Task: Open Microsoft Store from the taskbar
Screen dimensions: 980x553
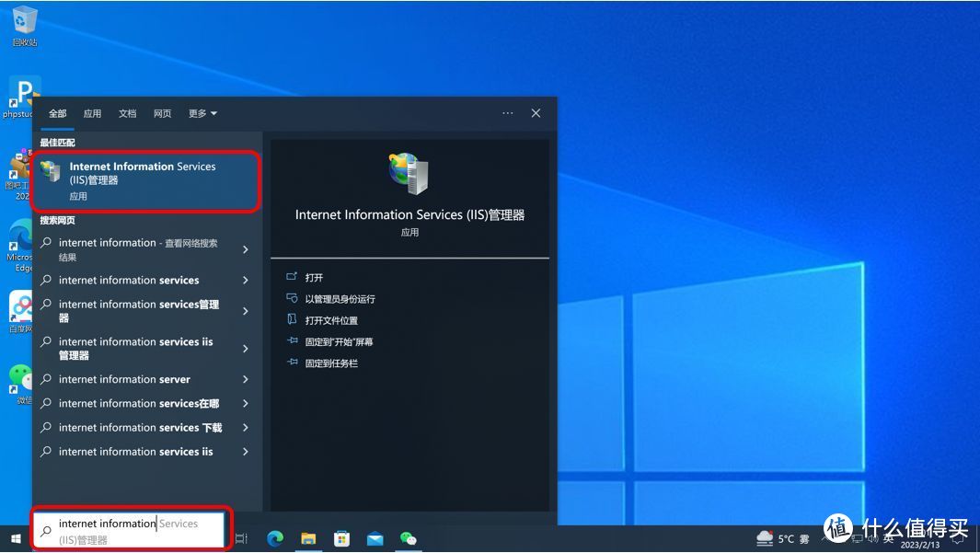Action: click(x=341, y=537)
